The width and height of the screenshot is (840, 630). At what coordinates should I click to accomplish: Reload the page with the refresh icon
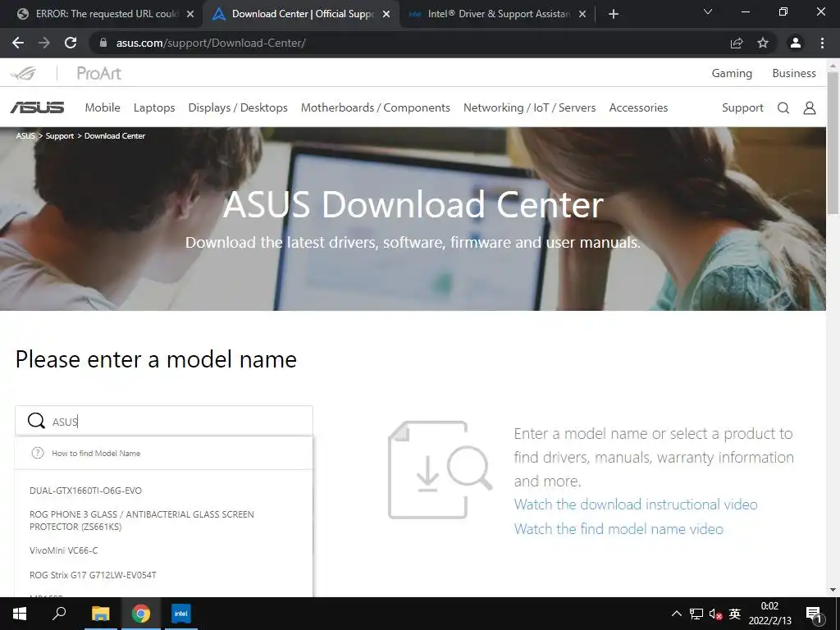tap(71, 43)
